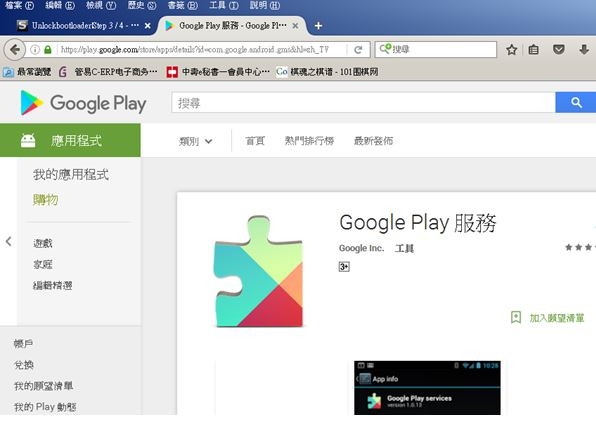Click the green 應用程式 section header
The image size is (596, 426).
pyautogui.click(x=70, y=140)
